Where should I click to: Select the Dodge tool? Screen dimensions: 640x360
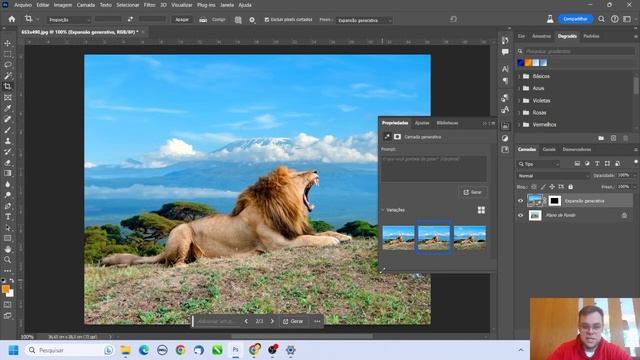click(8, 195)
